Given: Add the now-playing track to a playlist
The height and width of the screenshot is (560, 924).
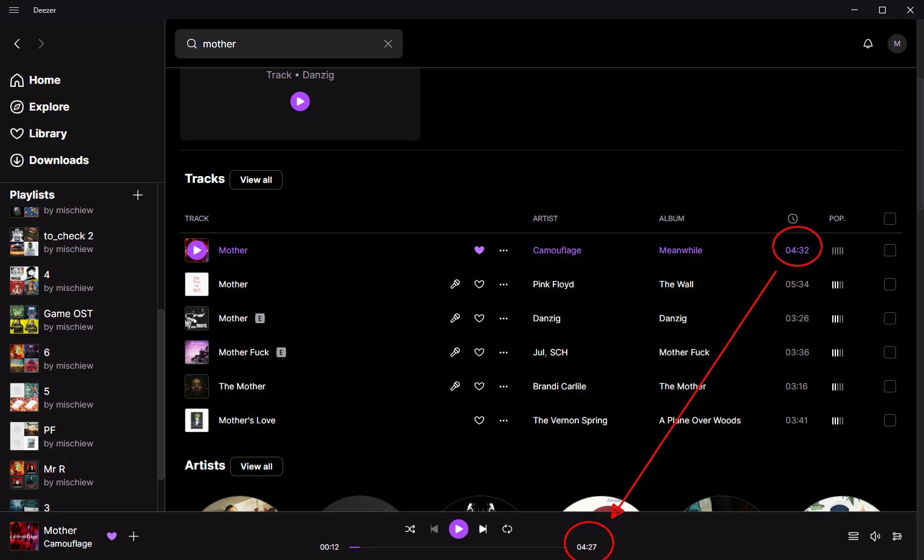Looking at the screenshot, I should (134, 536).
